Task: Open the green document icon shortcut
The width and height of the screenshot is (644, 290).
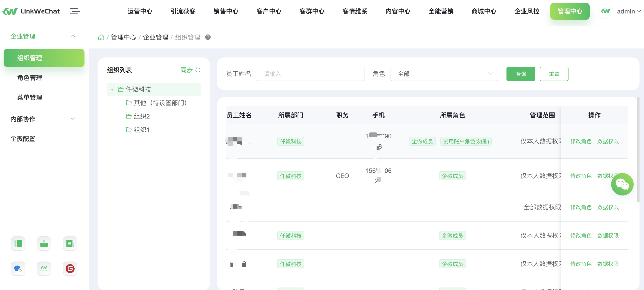Action: coord(70,243)
